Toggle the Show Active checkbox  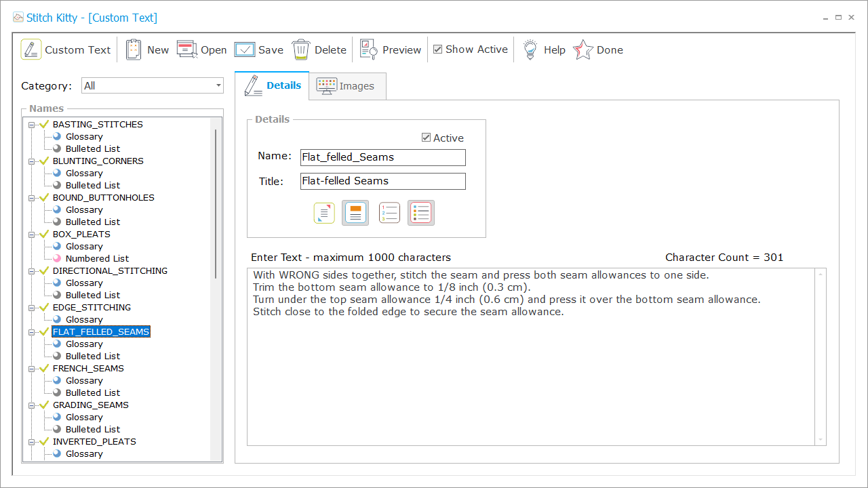click(x=438, y=49)
